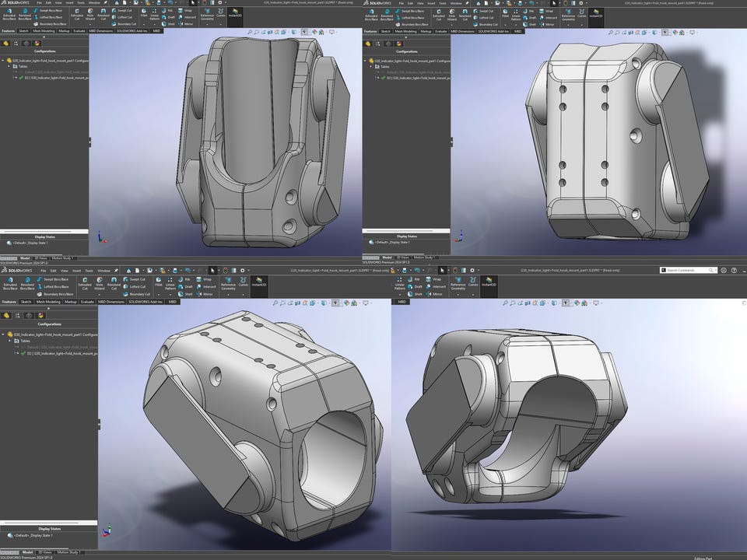Select the Mirror tool in the bottom-right window
747x560 pixels.
pos(434,294)
